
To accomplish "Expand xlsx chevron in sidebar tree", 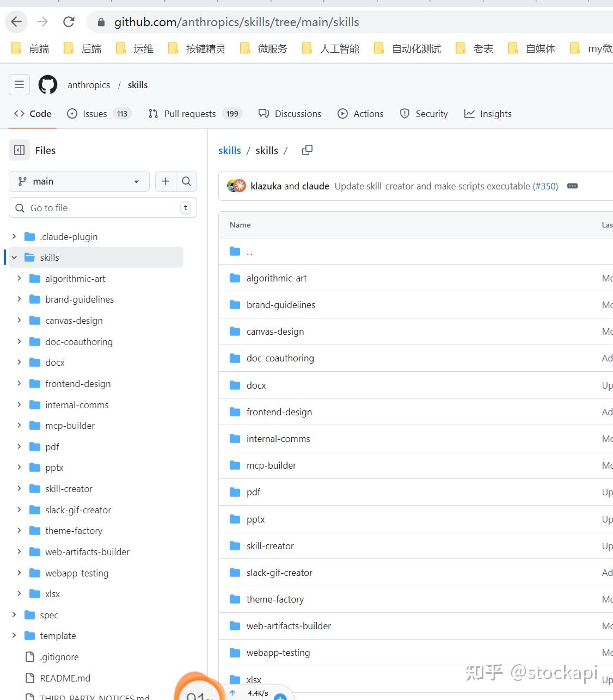I will [x=19, y=593].
